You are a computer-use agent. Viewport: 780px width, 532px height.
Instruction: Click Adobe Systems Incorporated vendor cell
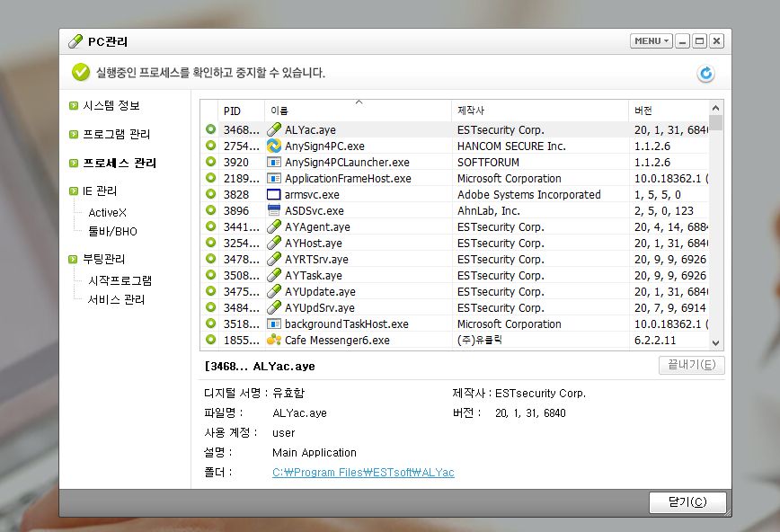tap(528, 195)
